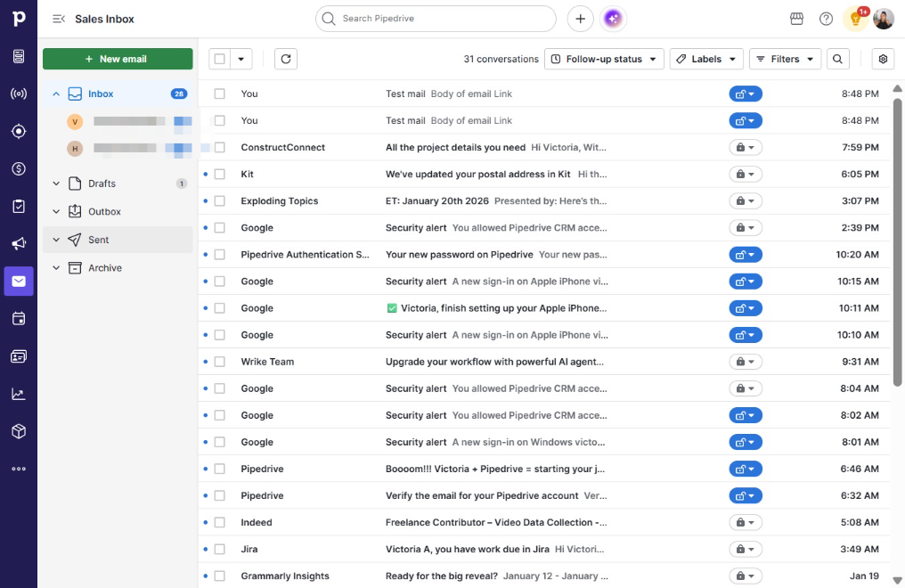Image resolution: width=905 pixels, height=588 pixels.
Task: Collapse the navigation menu toggle
Action: 58,19
